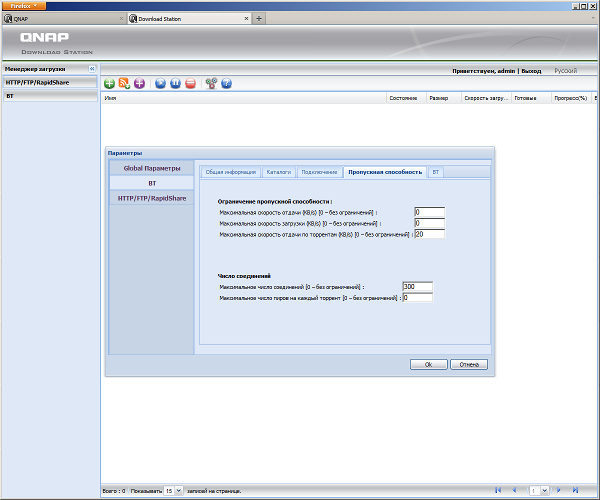Sort by the Прогресс(%) column header
Viewport: 600px width, 500px height.
tap(571, 98)
